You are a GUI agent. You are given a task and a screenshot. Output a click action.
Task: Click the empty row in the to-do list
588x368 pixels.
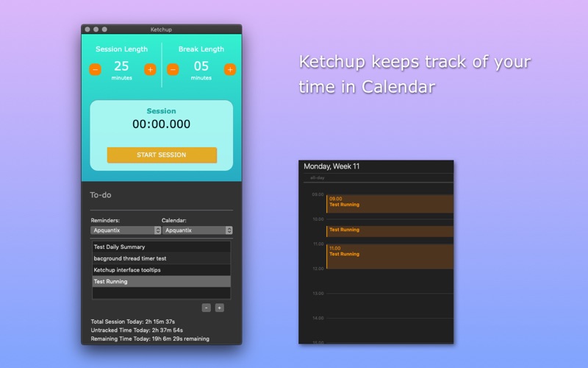pos(161,293)
